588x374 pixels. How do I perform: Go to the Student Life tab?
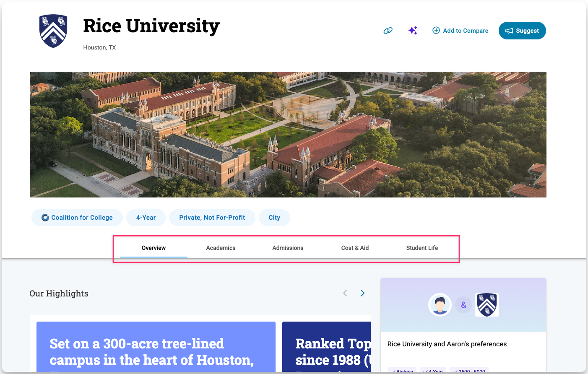(422, 248)
